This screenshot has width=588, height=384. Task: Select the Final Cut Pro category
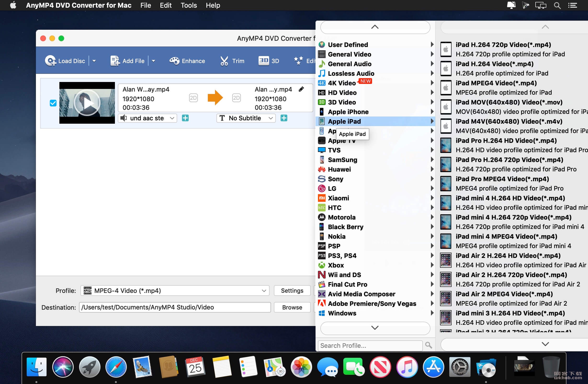pyautogui.click(x=376, y=284)
